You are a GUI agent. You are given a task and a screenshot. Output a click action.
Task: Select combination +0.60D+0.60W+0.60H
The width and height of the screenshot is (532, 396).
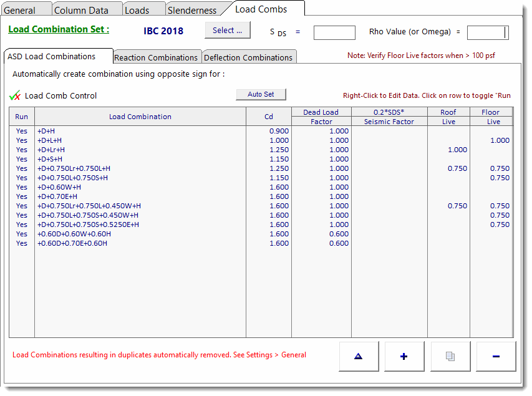[x=74, y=234]
